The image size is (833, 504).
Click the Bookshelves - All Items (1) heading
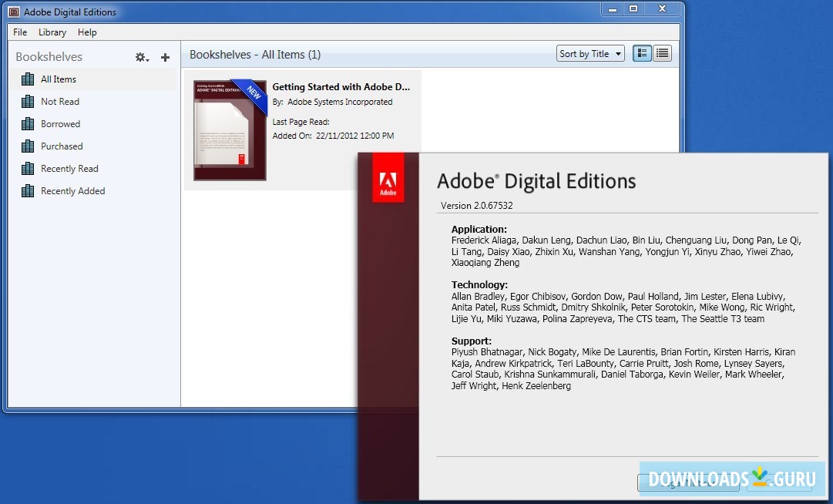click(255, 55)
